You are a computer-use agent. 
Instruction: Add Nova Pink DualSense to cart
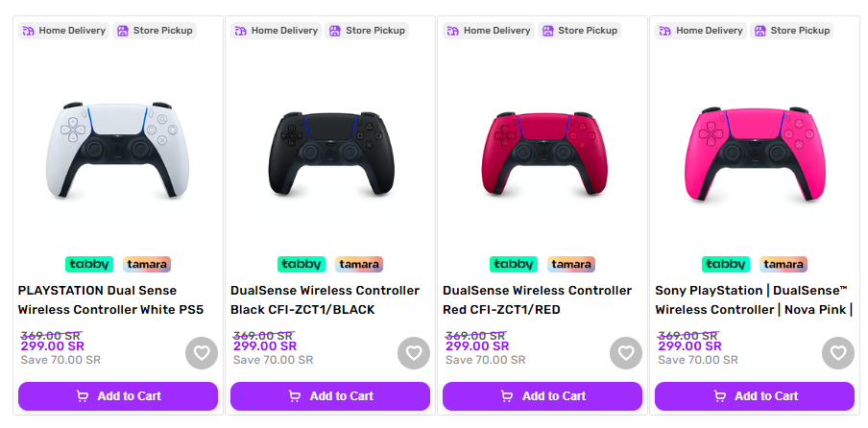tap(755, 396)
